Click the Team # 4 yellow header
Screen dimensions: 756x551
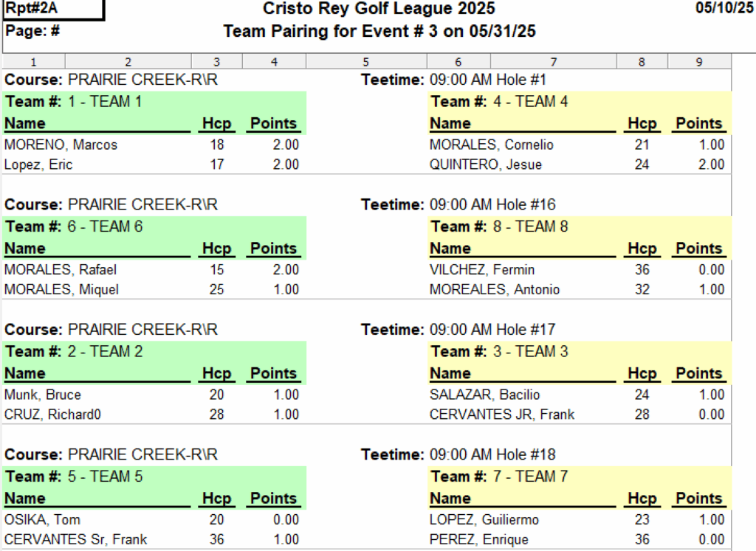click(x=580, y=102)
